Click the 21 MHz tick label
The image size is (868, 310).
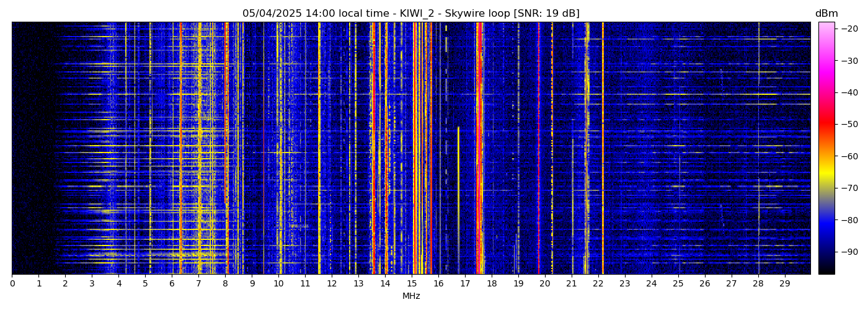(x=572, y=283)
